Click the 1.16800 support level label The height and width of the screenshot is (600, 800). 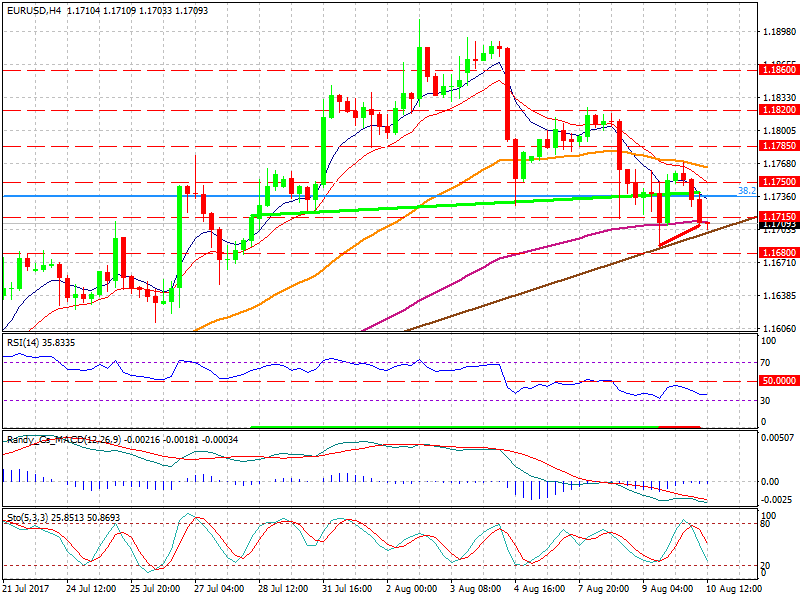[x=778, y=253]
